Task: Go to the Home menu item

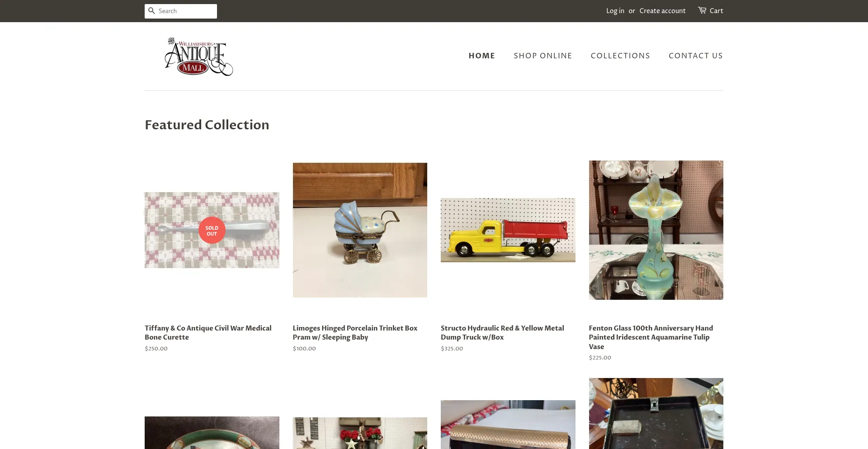Action: click(x=481, y=56)
